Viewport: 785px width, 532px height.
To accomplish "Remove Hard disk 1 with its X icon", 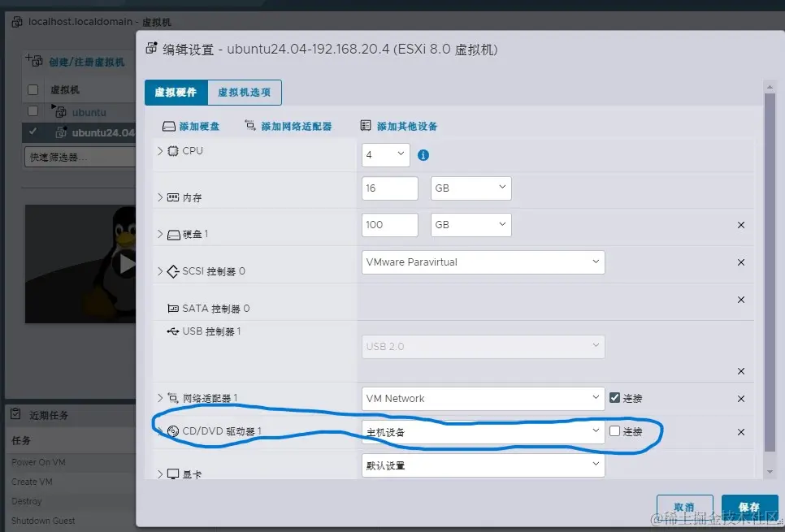I will pos(741,225).
